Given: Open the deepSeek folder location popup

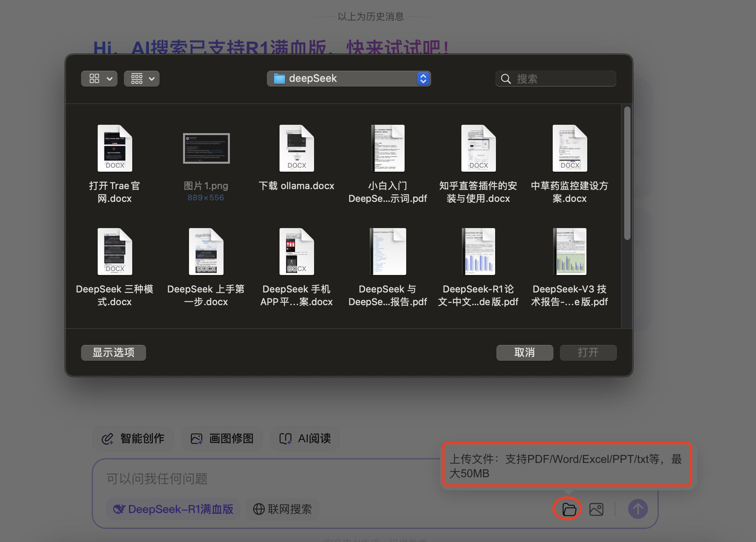Looking at the screenshot, I should (349, 79).
